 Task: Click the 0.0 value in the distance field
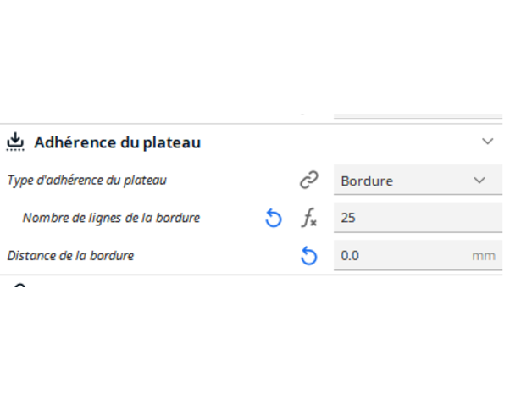(350, 255)
